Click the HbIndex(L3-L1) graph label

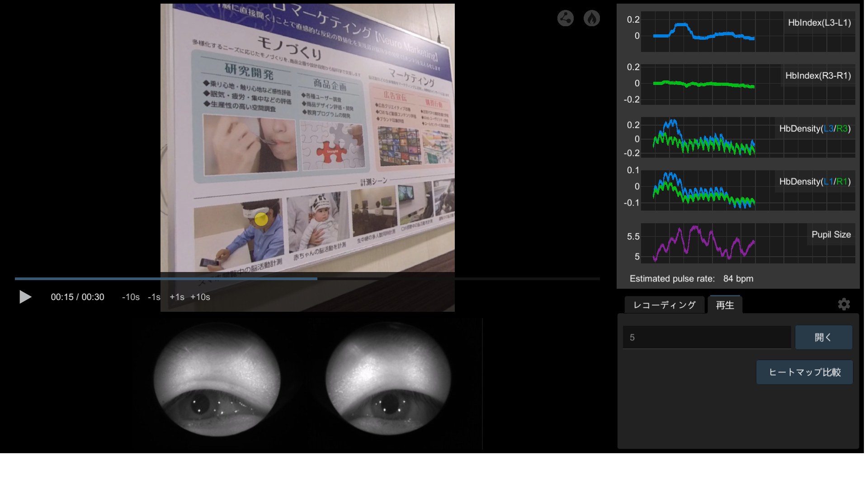819,23
